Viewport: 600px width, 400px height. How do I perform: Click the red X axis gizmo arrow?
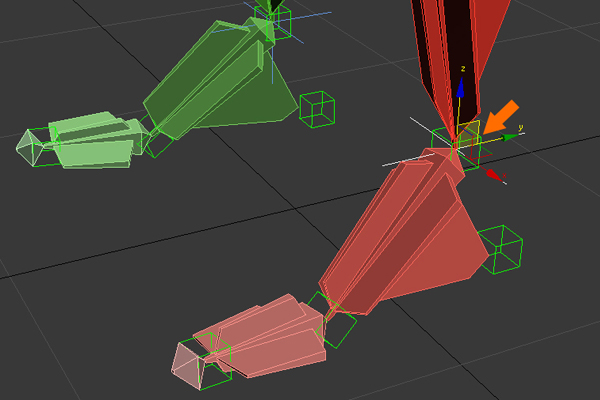494,175
